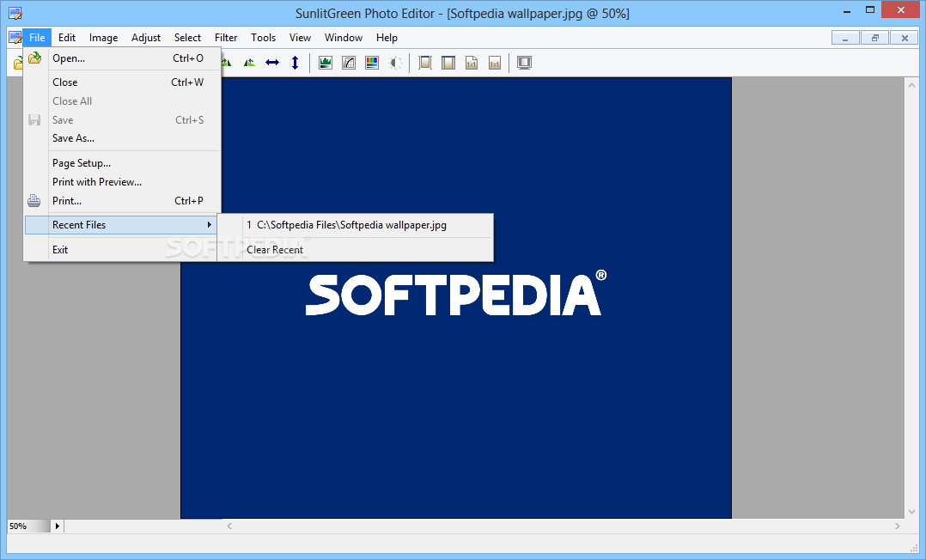Click the horizontal scrollbar right arrow
Image resolution: width=926 pixels, height=560 pixels.
(898, 526)
